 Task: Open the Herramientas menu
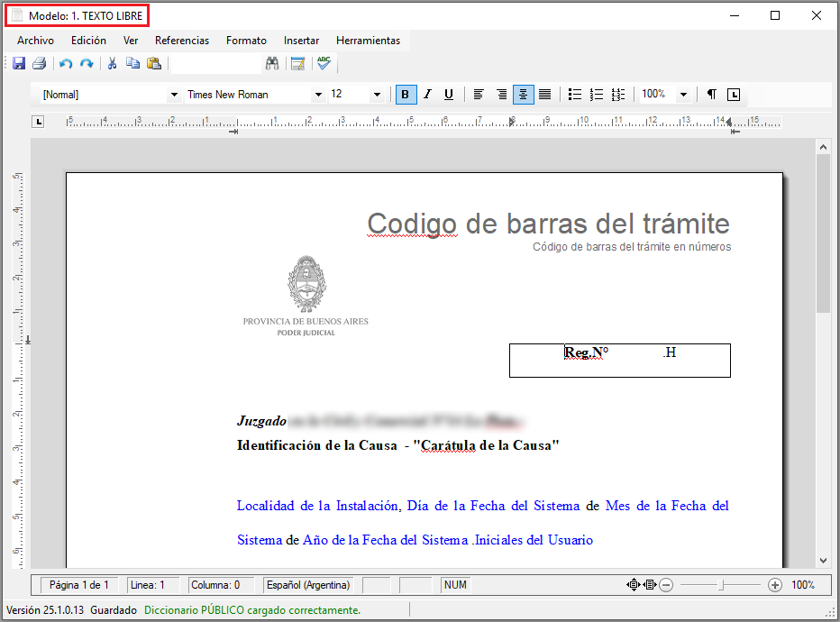pos(368,41)
